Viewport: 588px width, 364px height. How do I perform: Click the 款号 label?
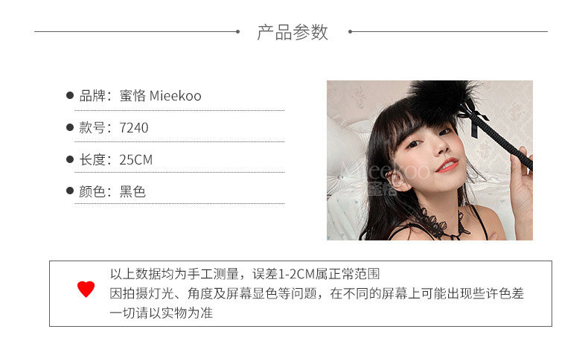(92, 128)
